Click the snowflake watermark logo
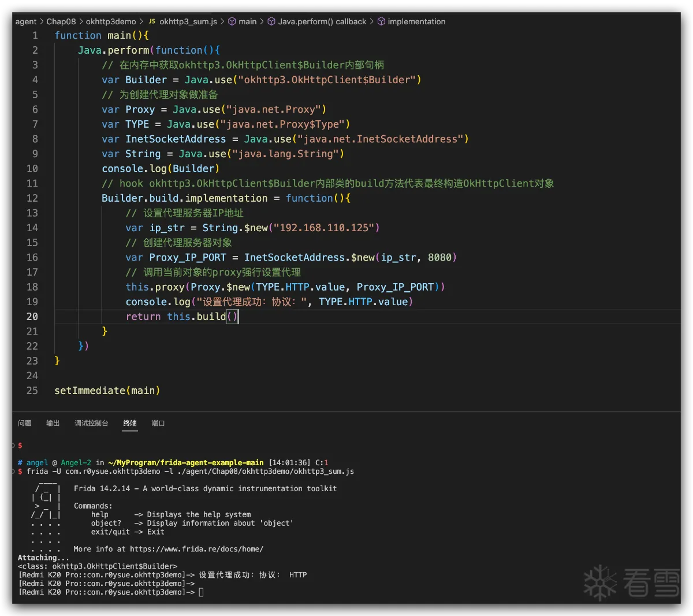The image size is (693, 616). [x=600, y=582]
